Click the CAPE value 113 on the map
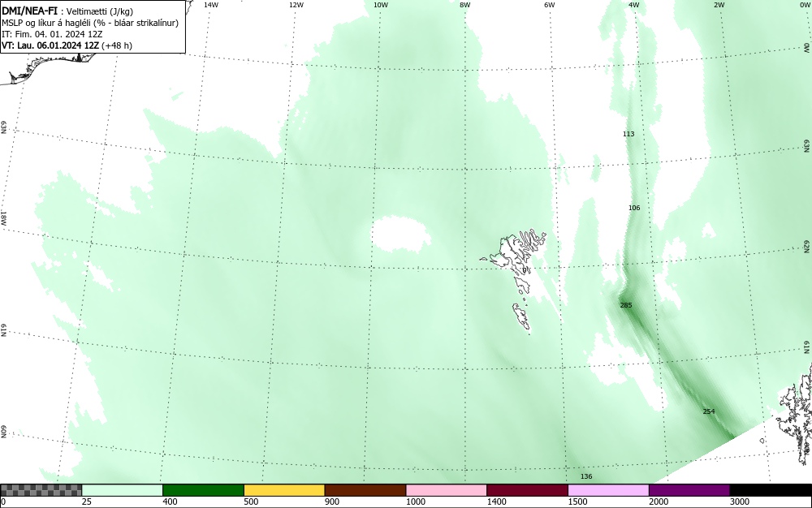The width and height of the screenshot is (812, 508). (x=628, y=133)
